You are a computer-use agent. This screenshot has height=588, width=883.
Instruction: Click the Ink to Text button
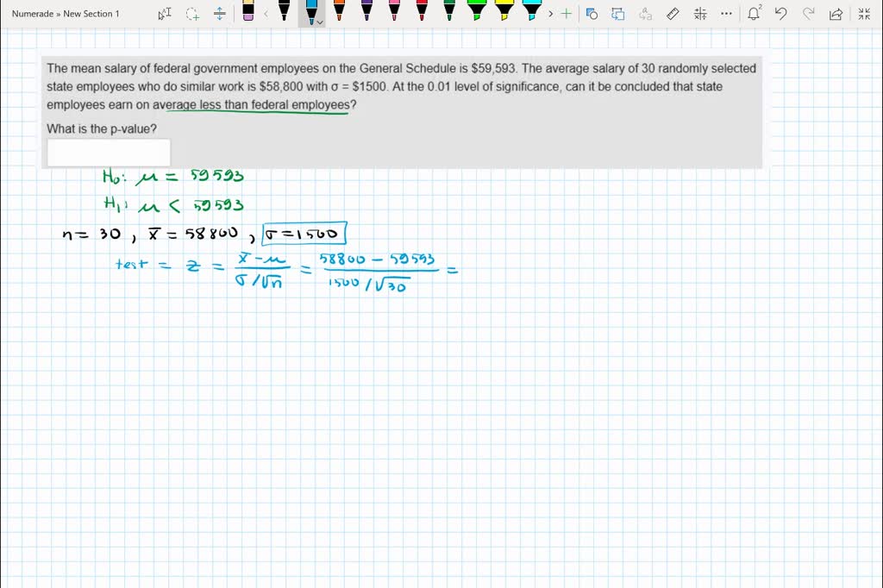click(x=645, y=14)
